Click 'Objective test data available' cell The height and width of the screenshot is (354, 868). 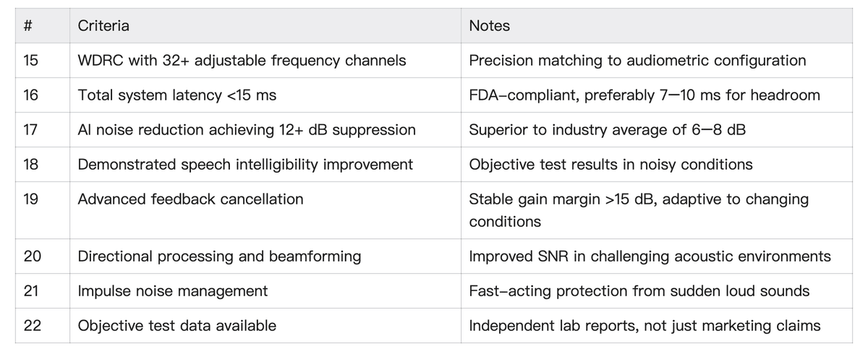(176, 326)
